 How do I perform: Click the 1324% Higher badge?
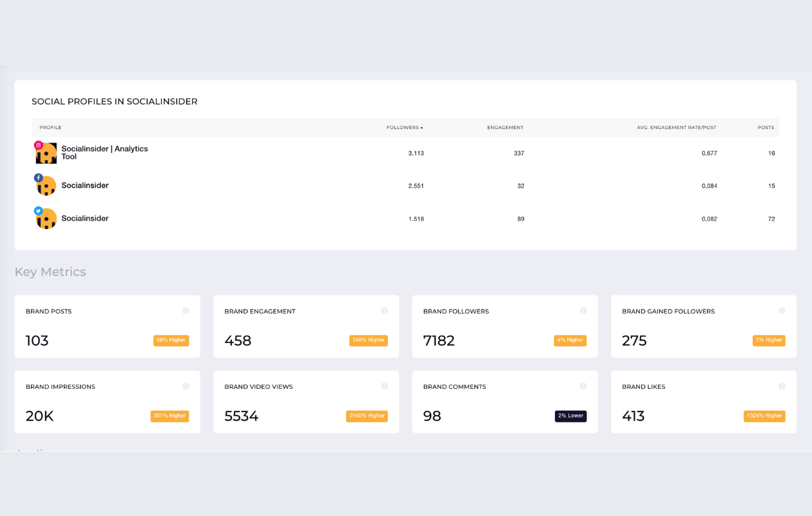pos(764,416)
